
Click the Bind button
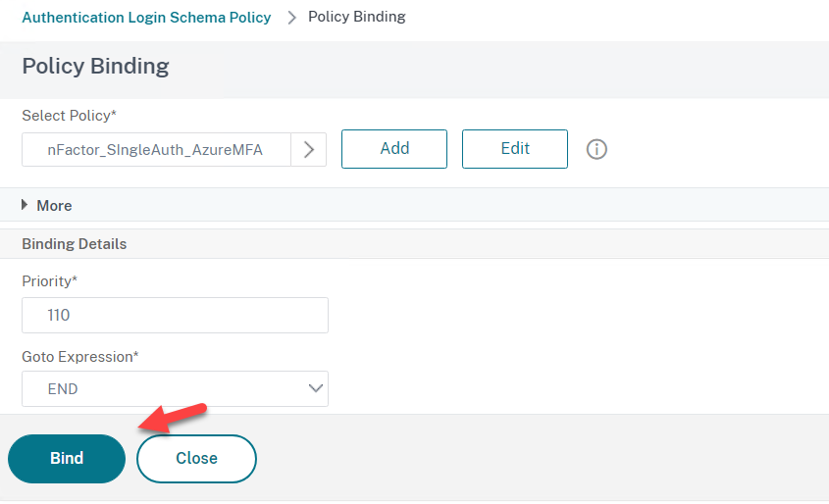tap(67, 459)
